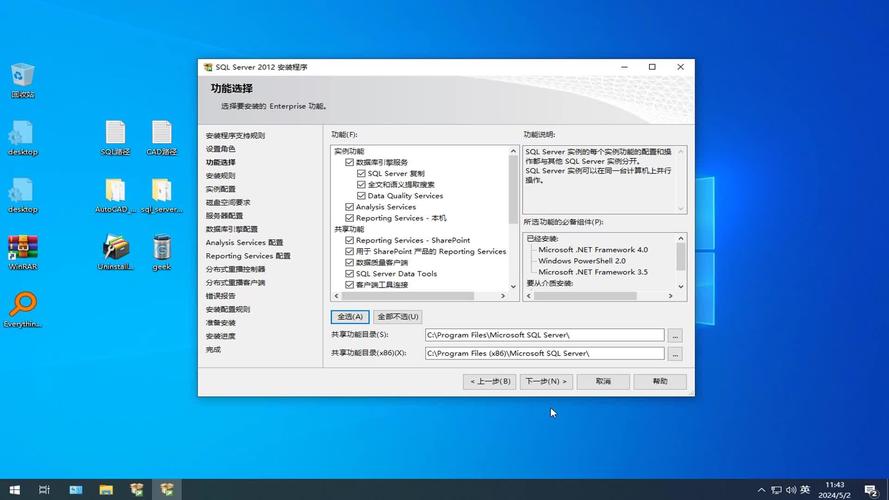Viewport: 889px width, 500px height.
Task: Toggle Reporting Services - SharePoint checkbox
Action: pos(349,240)
